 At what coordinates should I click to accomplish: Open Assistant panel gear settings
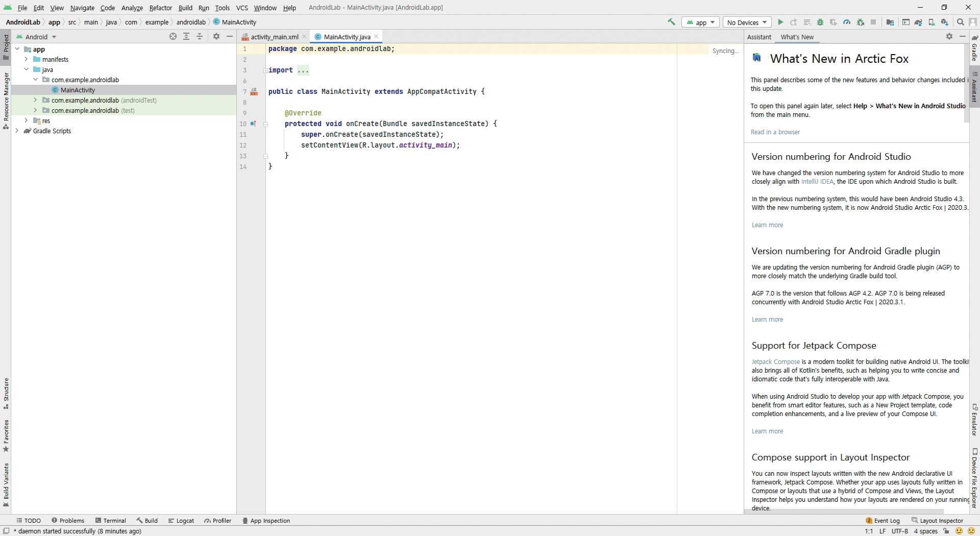(x=949, y=36)
